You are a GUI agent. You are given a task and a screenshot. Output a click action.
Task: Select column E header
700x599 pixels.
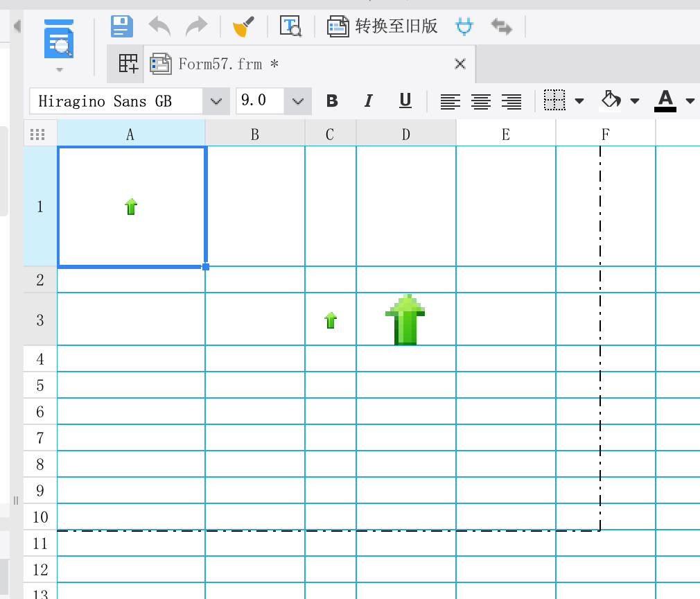pos(506,134)
